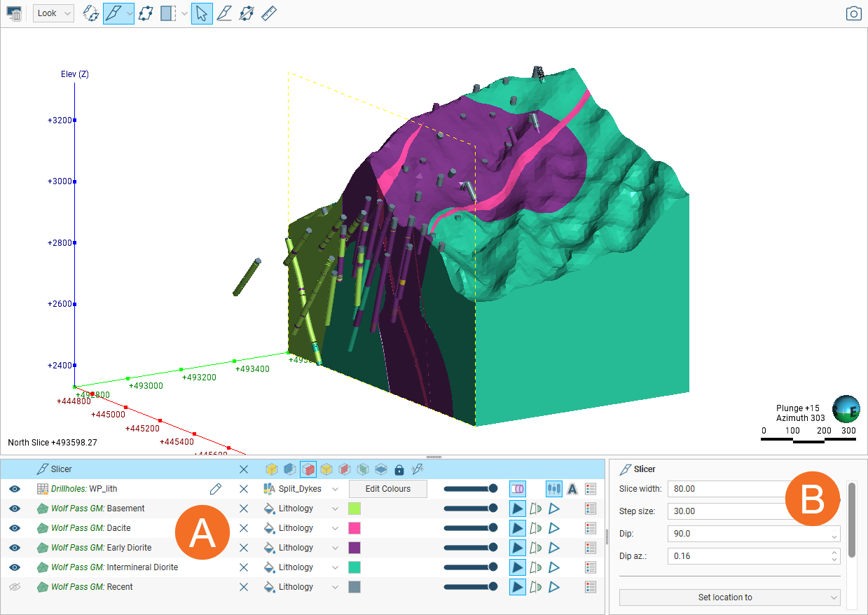Click the compass globe navigation widget
The width and height of the screenshot is (868, 615).
coord(846,409)
